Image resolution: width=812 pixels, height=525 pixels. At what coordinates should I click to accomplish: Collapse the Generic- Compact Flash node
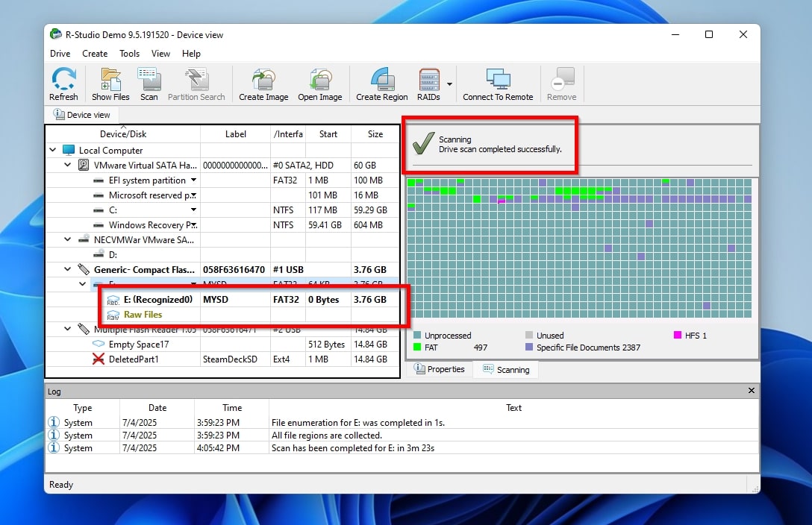[x=67, y=269]
